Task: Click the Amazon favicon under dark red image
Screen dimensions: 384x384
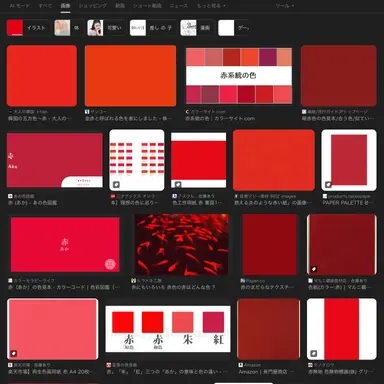Action: pos(241,365)
